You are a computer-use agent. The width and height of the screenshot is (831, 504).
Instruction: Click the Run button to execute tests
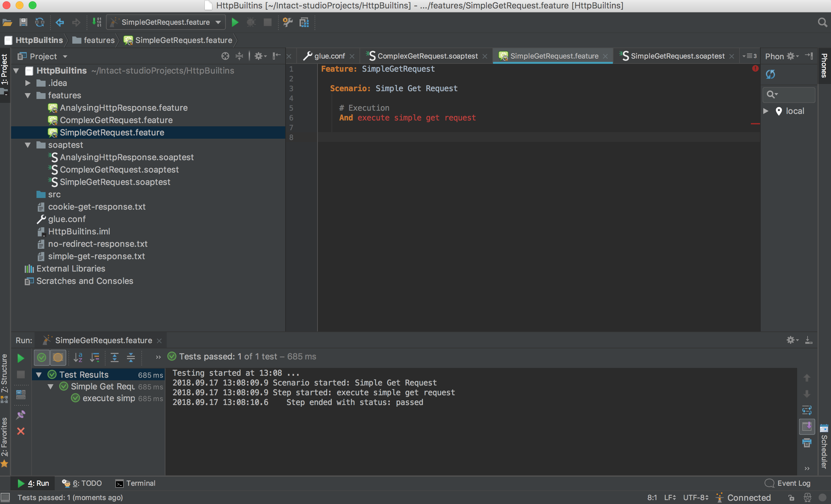tap(236, 22)
